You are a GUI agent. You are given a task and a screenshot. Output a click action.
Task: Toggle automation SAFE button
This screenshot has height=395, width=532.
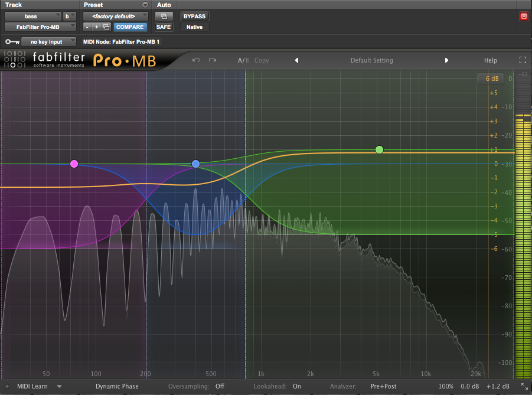coord(164,27)
